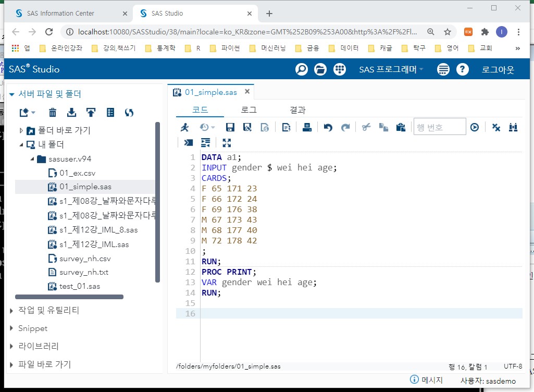Click the add to snippets icon
The height and width of the screenshot is (392, 534).
click(x=287, y=128)
